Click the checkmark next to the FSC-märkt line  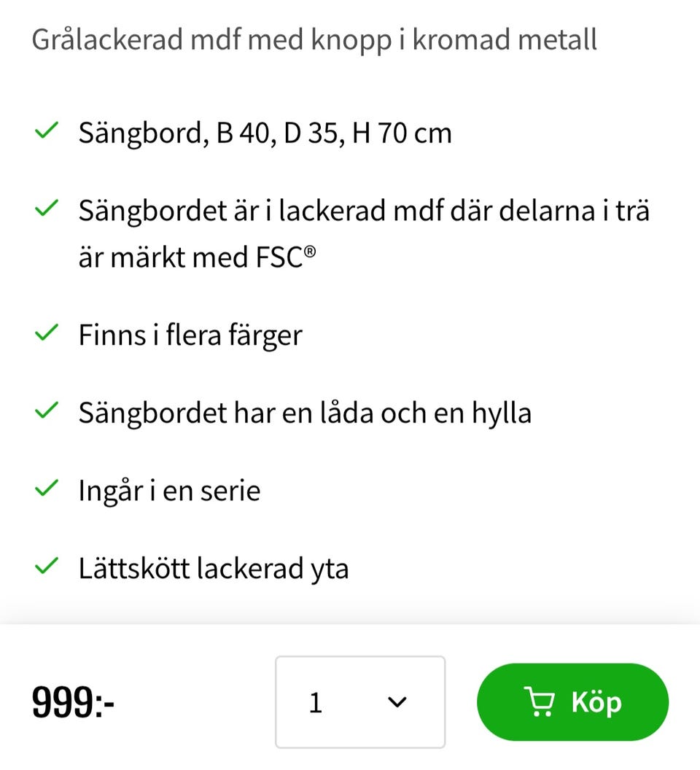[47, 209]
